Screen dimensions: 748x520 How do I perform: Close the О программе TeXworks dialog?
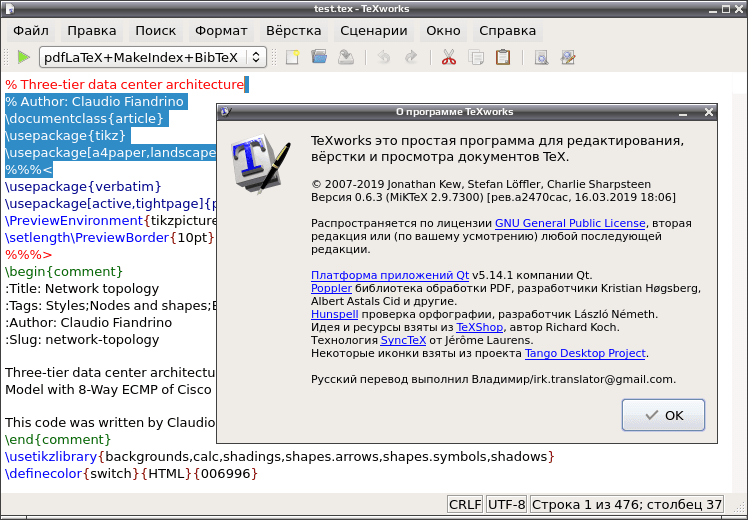click(x=708, y=112)
